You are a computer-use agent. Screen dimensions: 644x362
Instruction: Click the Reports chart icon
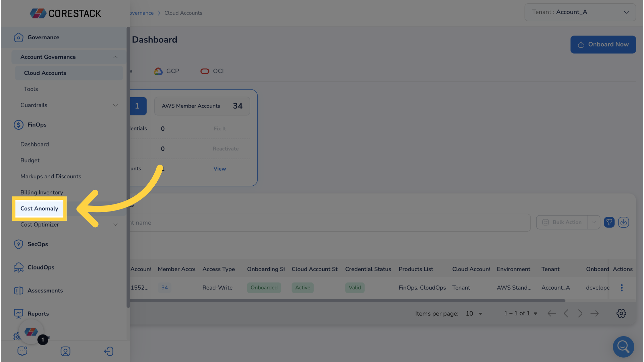coord(18,314)
